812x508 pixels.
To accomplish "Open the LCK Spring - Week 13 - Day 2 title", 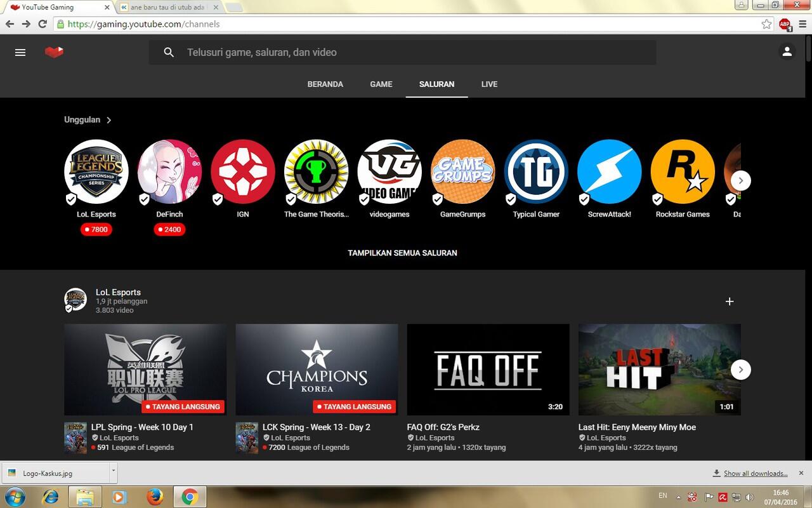I will point(317,427).
